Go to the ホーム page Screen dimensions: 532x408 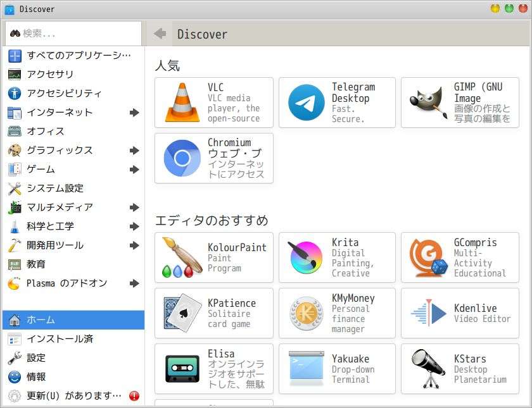click(x=73, y=320)
